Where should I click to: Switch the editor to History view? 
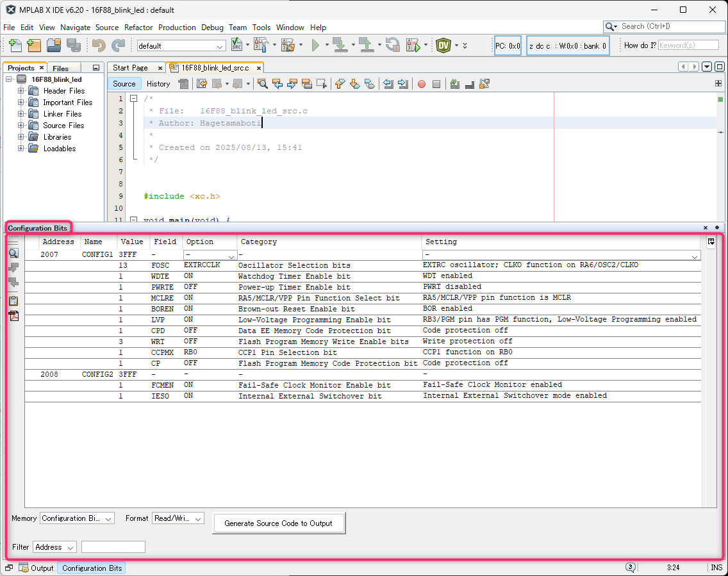pos(158,84)
